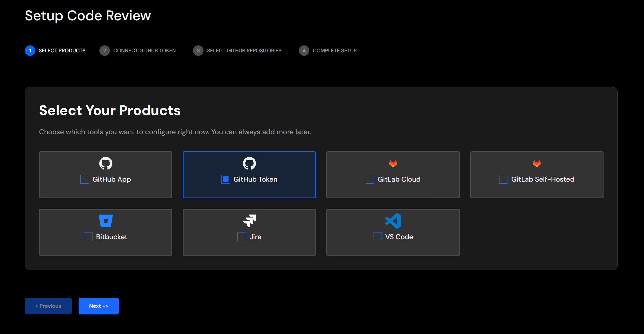
Task: Click the GitHub Token label text
Action: point(256,179)
